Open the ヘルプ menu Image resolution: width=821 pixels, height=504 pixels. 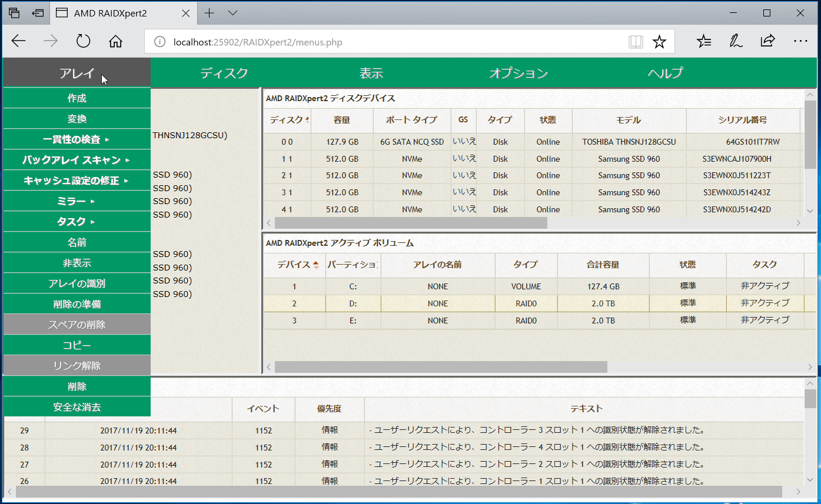[x=666, y=74]
